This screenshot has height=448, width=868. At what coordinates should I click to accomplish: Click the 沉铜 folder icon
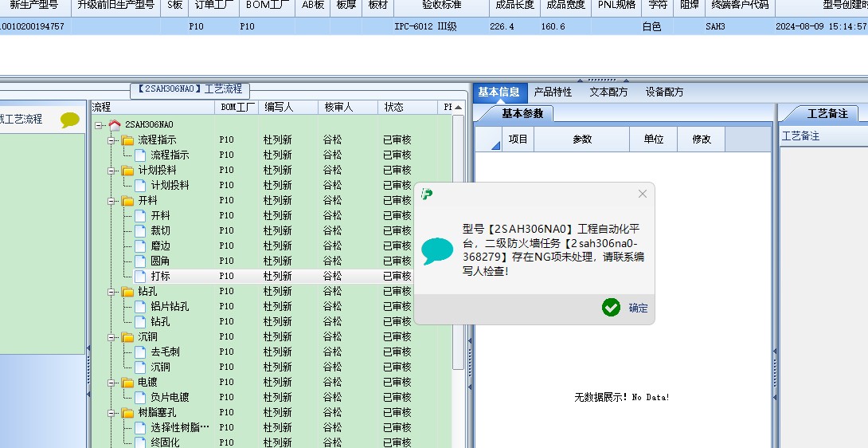128,336
